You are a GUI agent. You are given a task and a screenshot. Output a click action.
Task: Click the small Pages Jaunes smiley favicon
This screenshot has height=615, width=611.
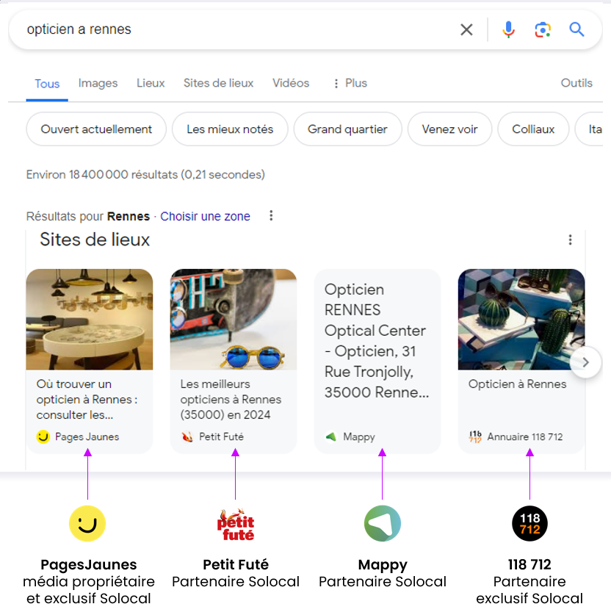[x=43, y=437]
